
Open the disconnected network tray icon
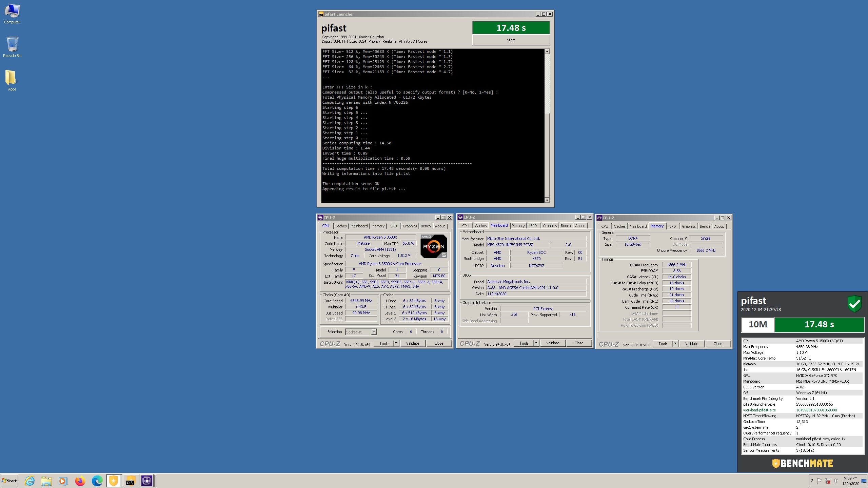[x=828, y=481]
